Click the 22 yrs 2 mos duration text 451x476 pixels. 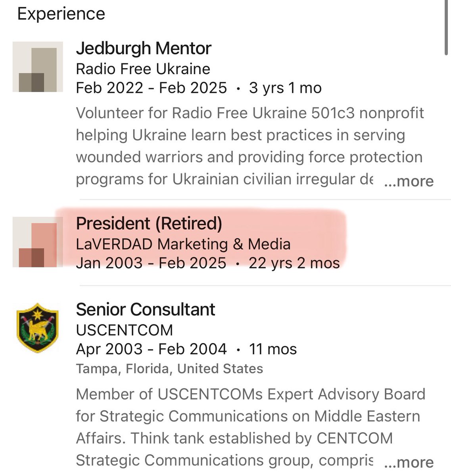click(x=294, y=263)
